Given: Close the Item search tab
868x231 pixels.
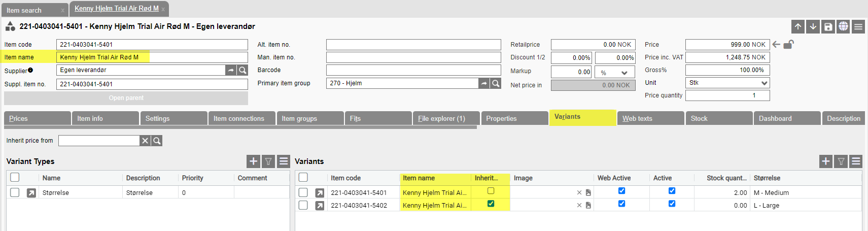Looking at the screenshot, I should tap(62, 11).
